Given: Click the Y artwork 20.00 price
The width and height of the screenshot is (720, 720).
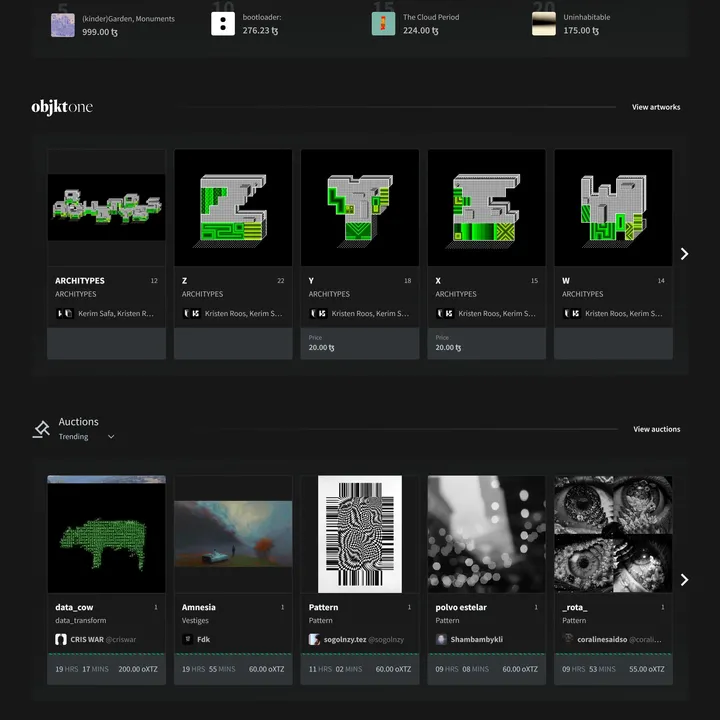Looking at the screenshot, I should tap(322, 348).
